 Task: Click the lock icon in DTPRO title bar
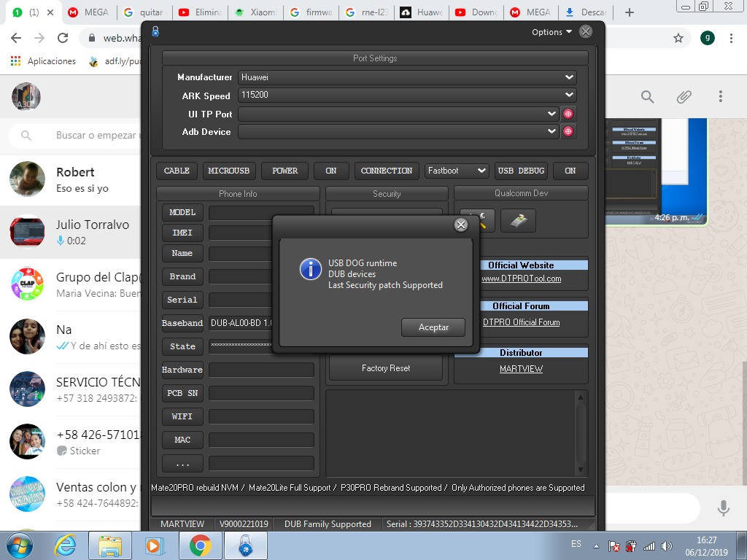click(x=155, y=32)
